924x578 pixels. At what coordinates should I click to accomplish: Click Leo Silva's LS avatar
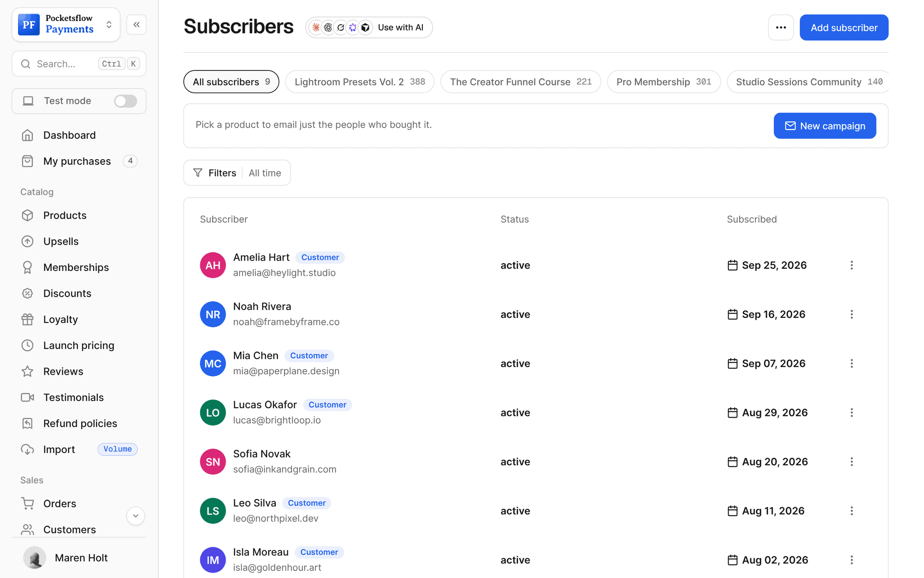213,511
